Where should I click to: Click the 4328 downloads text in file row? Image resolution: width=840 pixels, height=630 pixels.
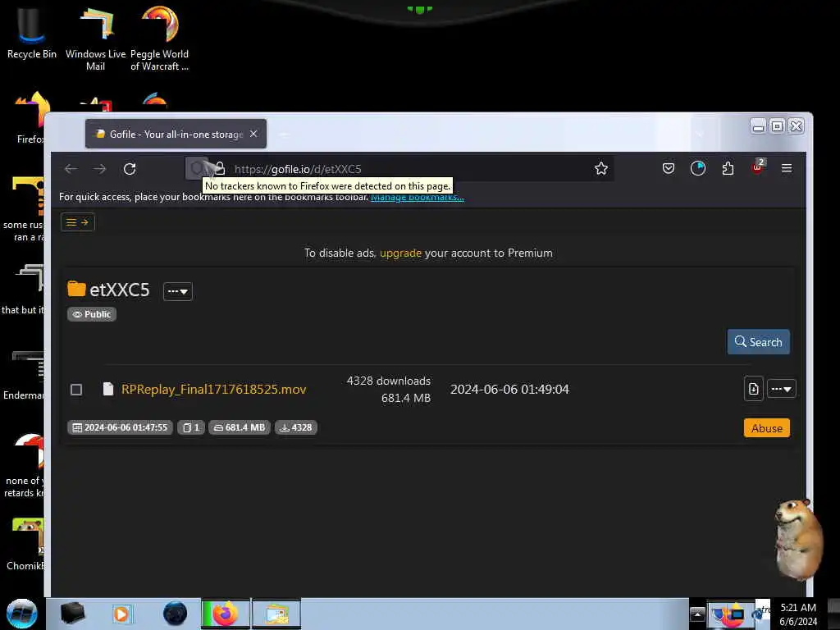(388, 381)
